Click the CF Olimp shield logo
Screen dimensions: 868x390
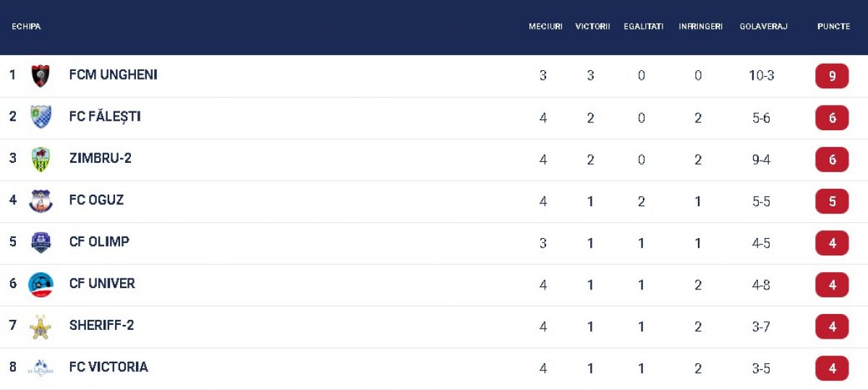point(41,242)
